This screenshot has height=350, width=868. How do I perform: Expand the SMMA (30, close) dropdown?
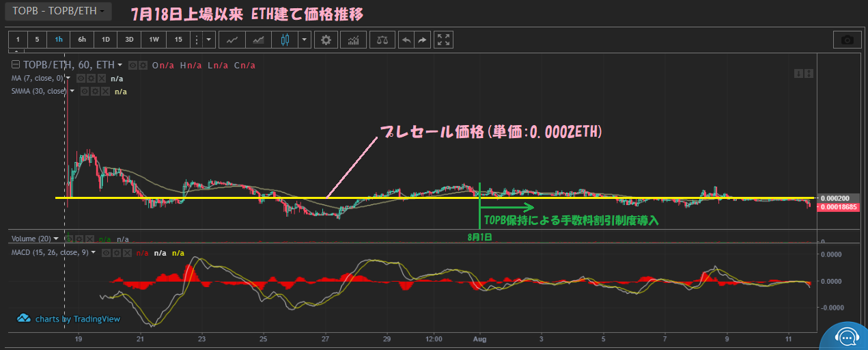tap(72, 91)
